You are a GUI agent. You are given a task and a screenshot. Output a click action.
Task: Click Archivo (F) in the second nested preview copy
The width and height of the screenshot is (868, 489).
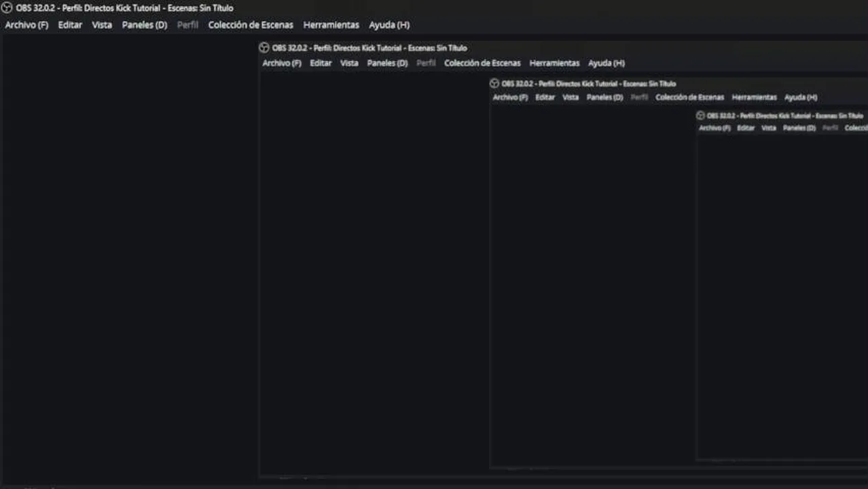[x=510, y=97]
